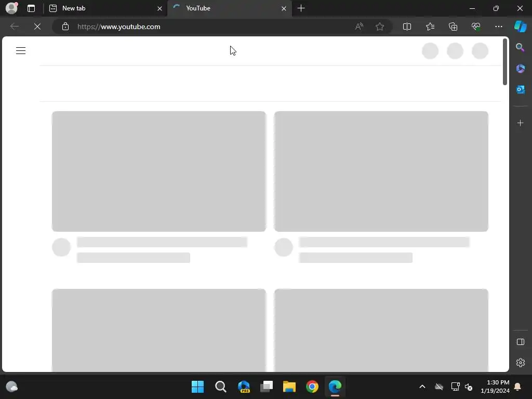This screenshot has height=399, width=532.
Task: Open Task View on taskbar
Action: [267, 387]
